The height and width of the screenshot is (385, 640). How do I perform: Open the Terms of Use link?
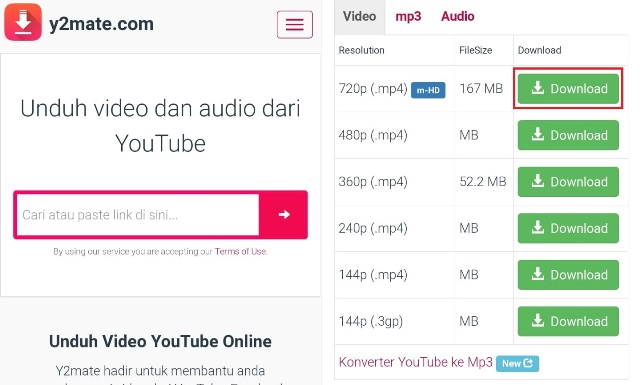(240, 251)
